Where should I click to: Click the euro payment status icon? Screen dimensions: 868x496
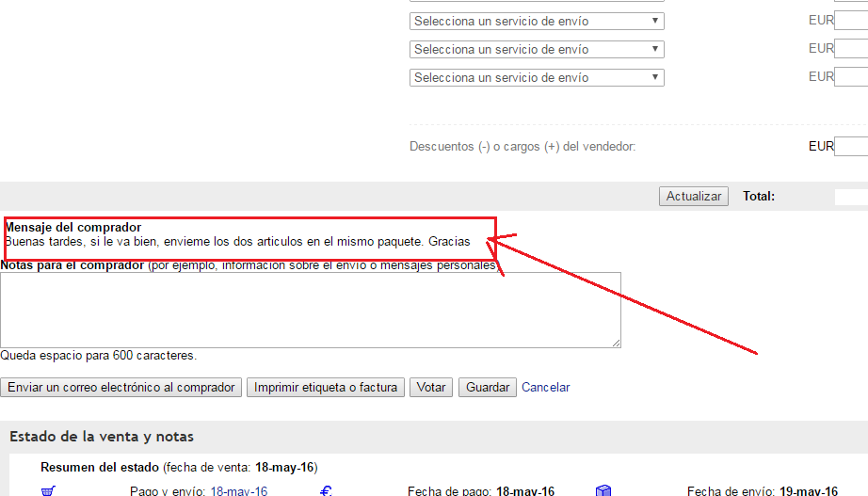tap(326, 490)
